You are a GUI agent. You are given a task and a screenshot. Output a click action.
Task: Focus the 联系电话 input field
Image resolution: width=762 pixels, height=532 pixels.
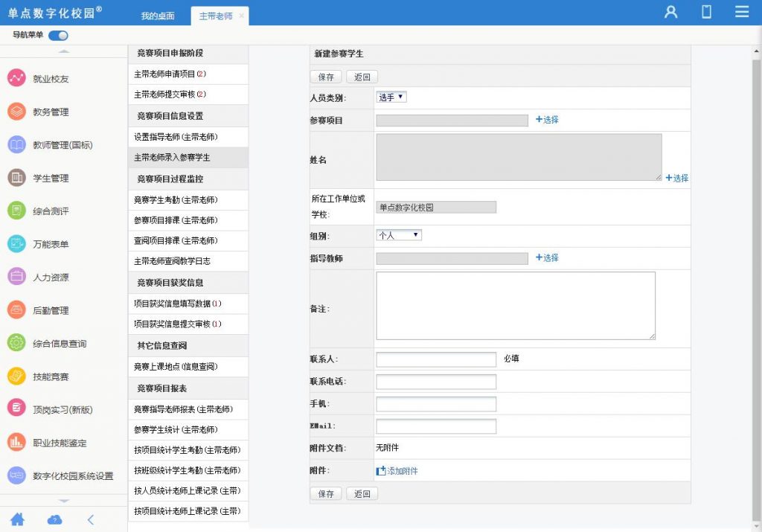[436, 382]
